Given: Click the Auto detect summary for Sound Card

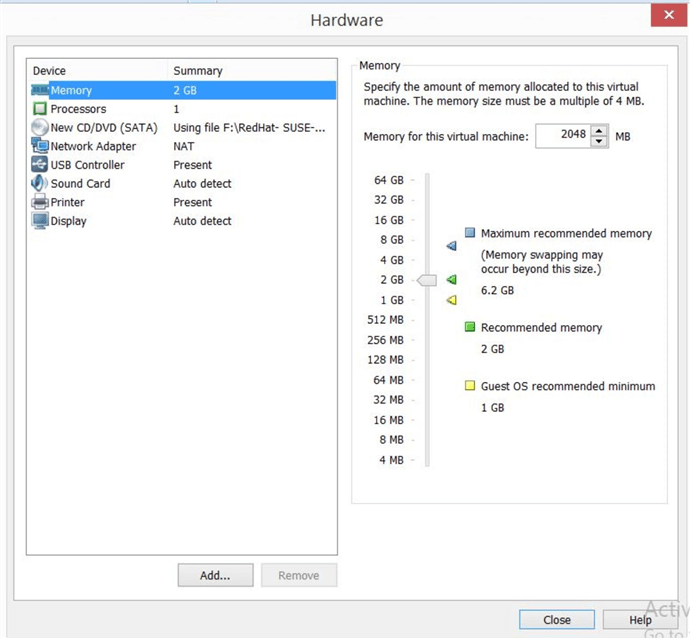Looking at the screenshot, I should pos(202,183).
